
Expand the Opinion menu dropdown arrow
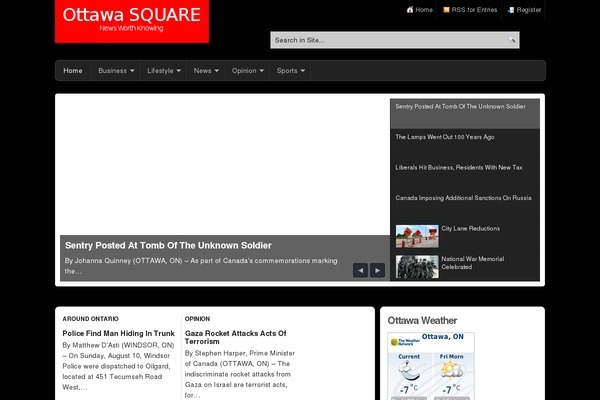262,71
